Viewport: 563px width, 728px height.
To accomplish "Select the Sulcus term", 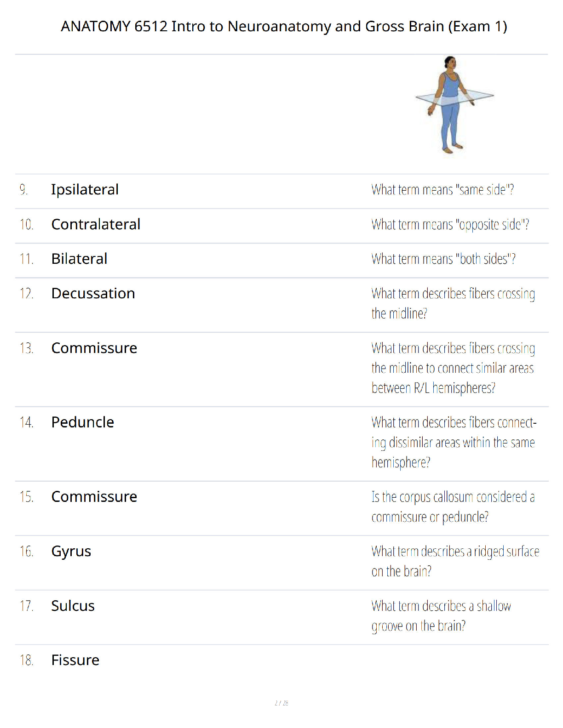I will coord(73,606).
